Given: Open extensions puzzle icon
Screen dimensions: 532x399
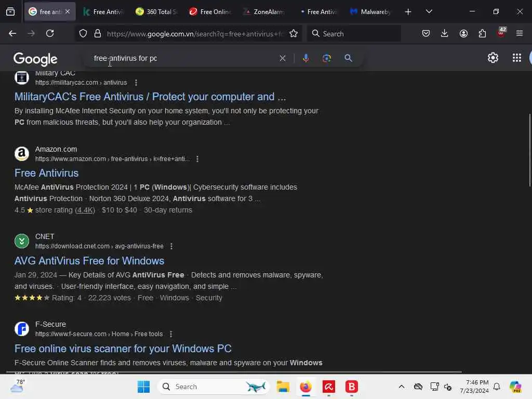Looking at the screenshot, I should [482, 33].
